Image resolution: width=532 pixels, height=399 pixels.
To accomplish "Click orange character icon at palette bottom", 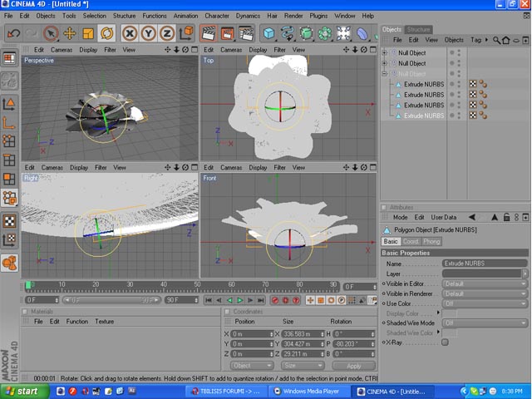I will (x=9, y=263).
